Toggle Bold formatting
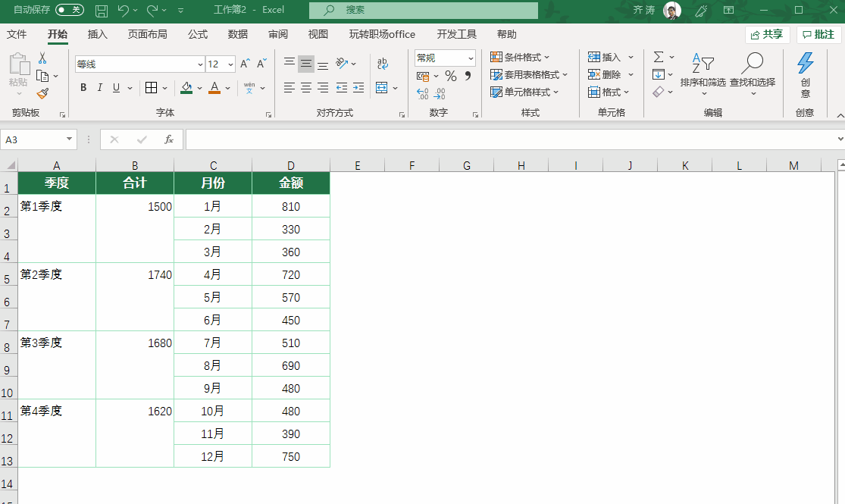This screenshot has height=504, width=845. tap(83, 88)
